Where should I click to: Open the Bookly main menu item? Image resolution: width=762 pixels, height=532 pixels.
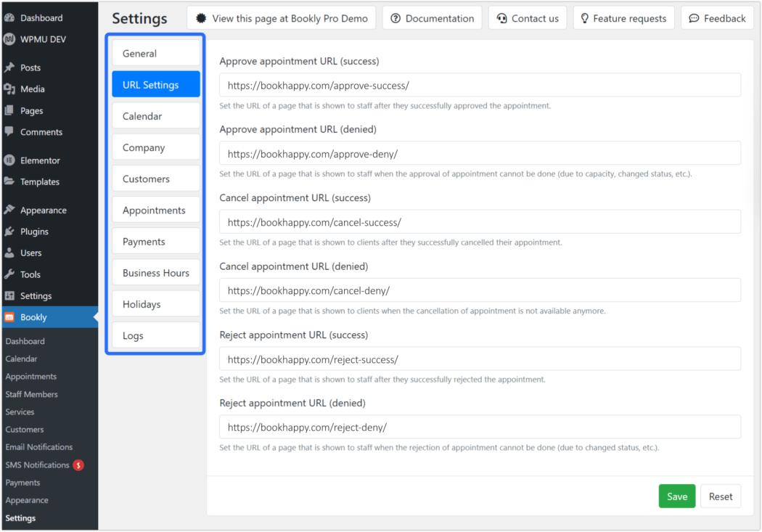(50, 317)
